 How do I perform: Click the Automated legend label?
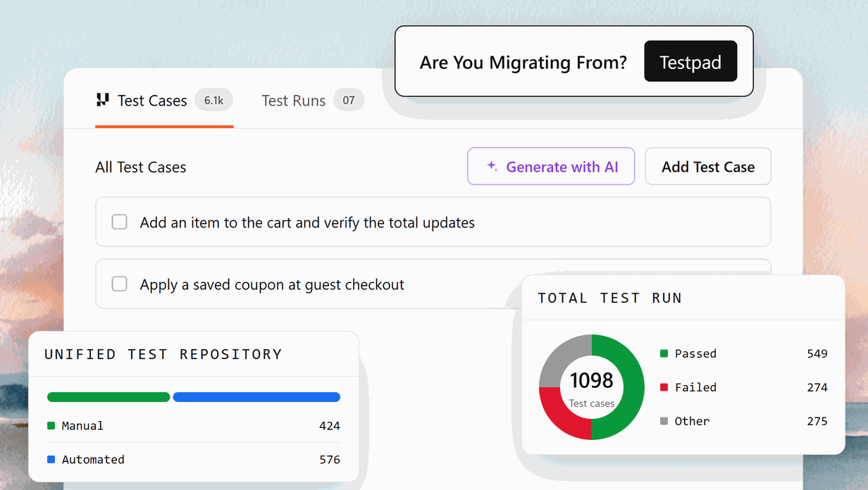[x=93, y=460]
